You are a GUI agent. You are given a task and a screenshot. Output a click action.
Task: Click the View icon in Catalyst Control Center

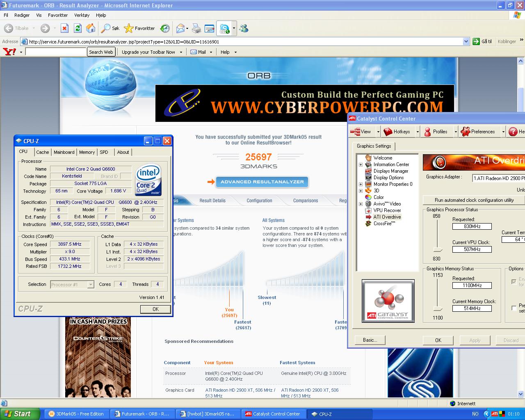tap(355, 132)
